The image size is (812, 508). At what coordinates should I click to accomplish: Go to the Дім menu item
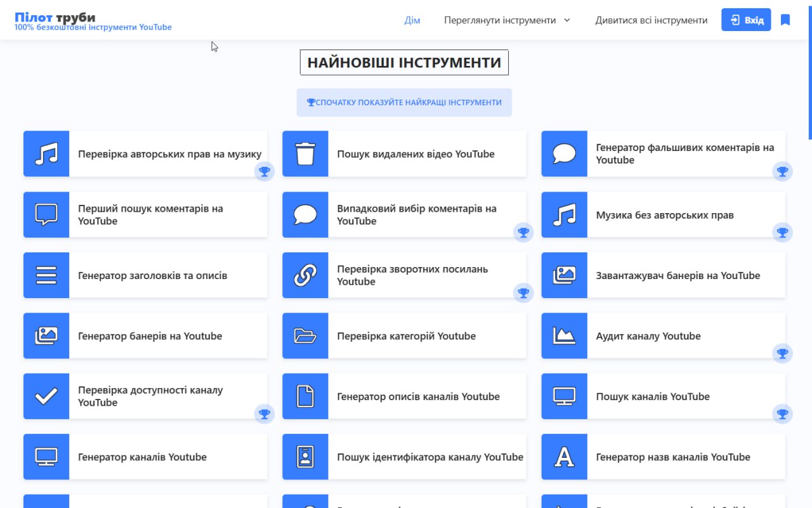[x=412, y=20]
